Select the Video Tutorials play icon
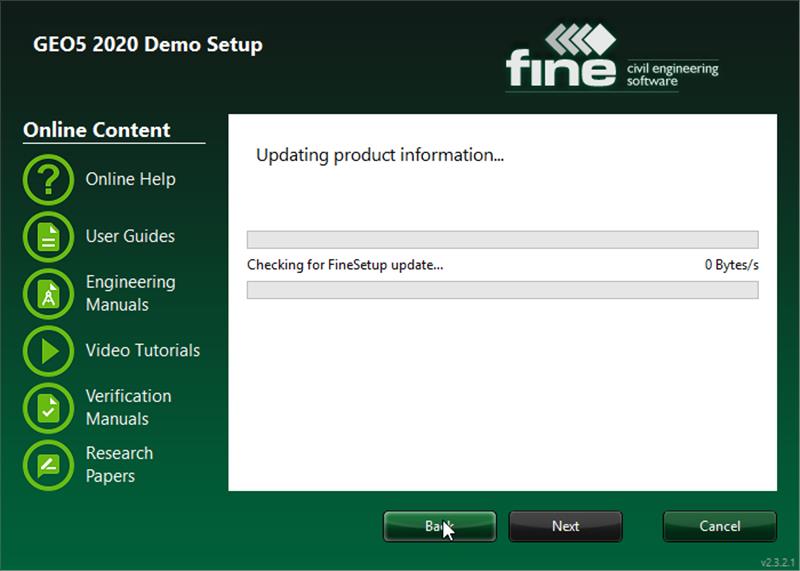The height and width of the screenshot is (571, 800). coord(48,351)
